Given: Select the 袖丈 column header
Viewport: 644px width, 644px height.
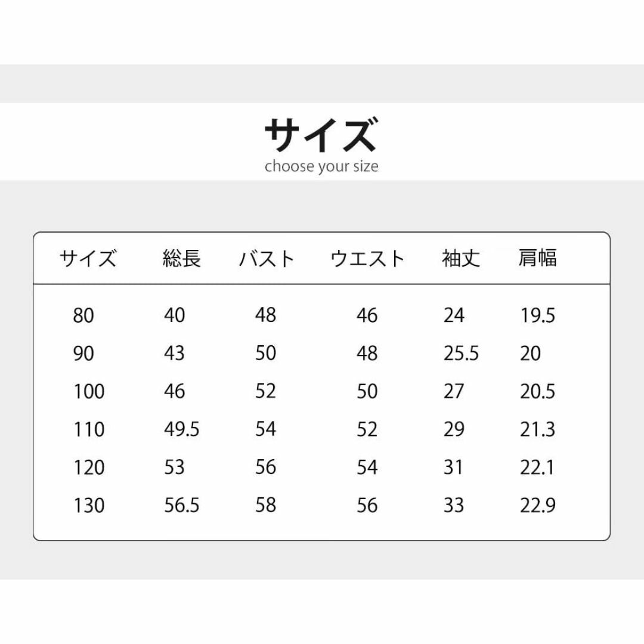Looking at the screenshot, I should [x=461, y=258].
